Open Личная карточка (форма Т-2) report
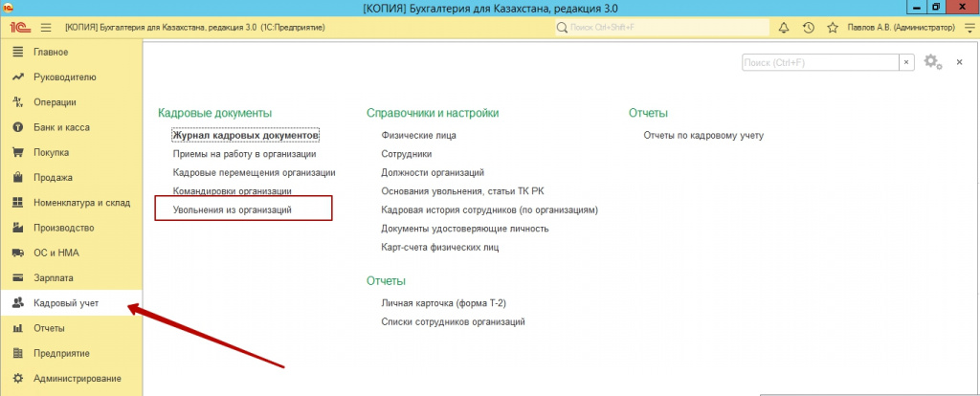The width and height of the screenshot is (980, 396). click(443, 303)
